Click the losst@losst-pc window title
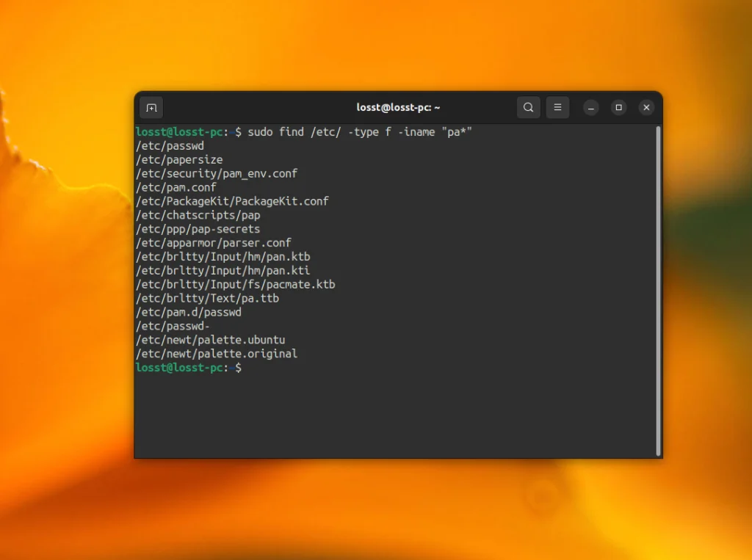The image size is (752, 560). tap(398, 107)
